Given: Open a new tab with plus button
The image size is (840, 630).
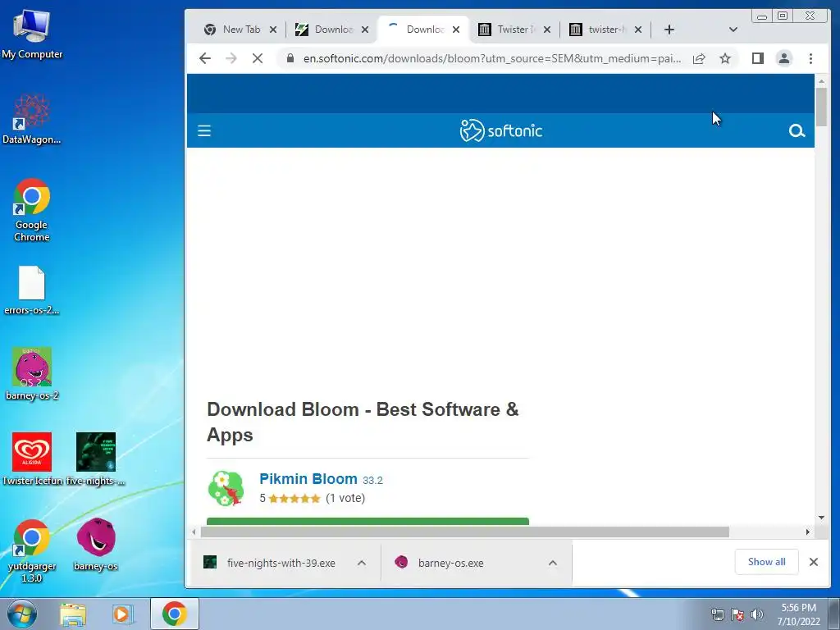Looking at the screenshot, I should coord(669,30).
